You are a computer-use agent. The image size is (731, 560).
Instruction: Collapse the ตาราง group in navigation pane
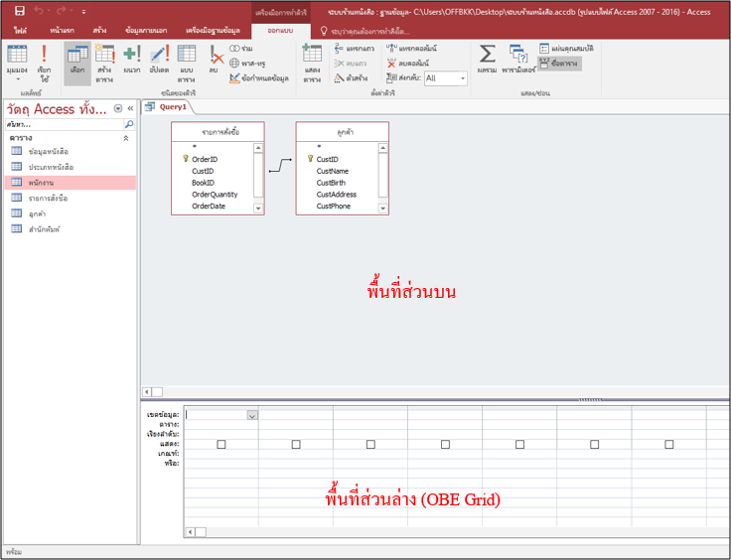click(125, 138)
